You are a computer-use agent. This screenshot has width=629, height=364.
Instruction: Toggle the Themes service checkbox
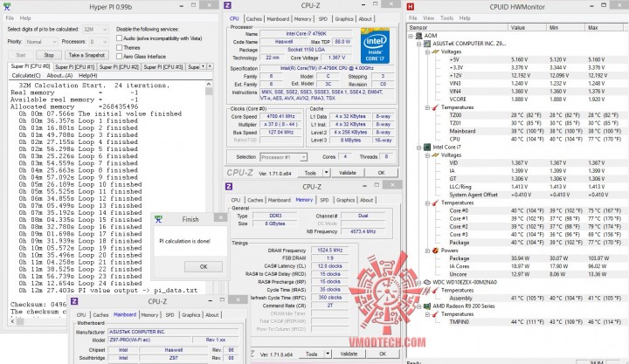click(x=119, y=47)
